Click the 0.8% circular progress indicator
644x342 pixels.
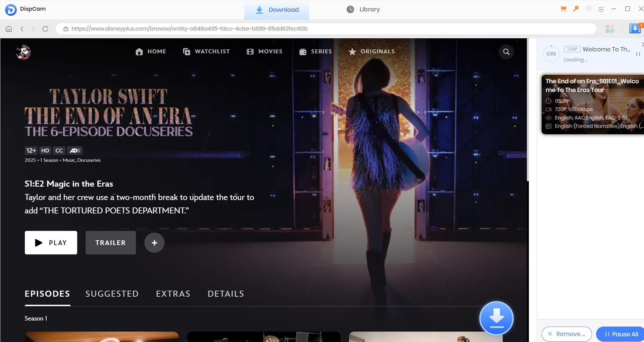pyautogui.click(x=551, y=54)
